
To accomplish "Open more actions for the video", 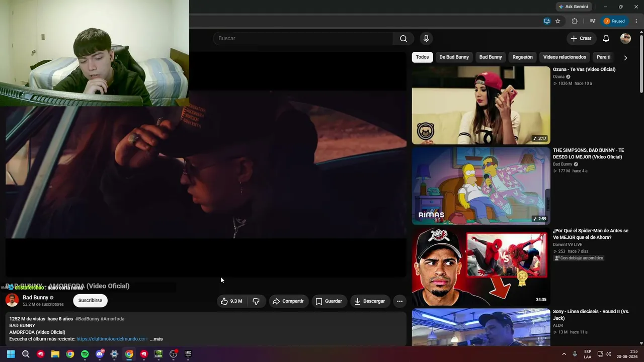I will [x=399, y=301].
